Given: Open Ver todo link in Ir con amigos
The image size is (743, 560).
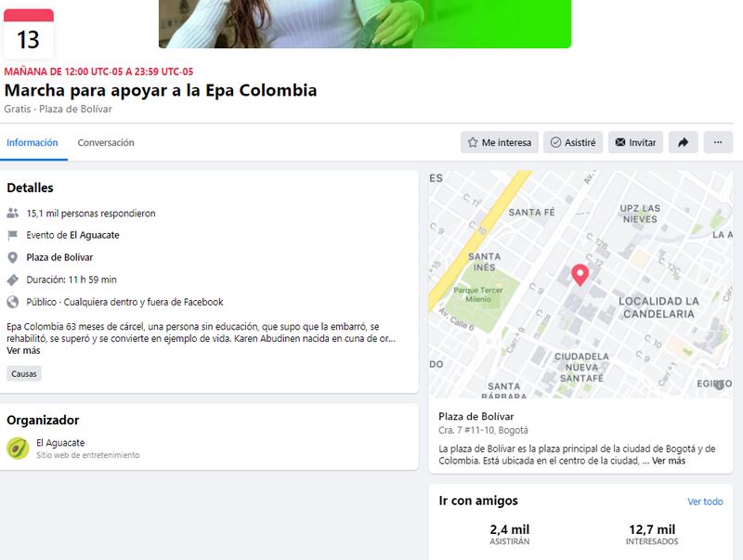Looking at the screenshot, I should [x=705, y=501].
